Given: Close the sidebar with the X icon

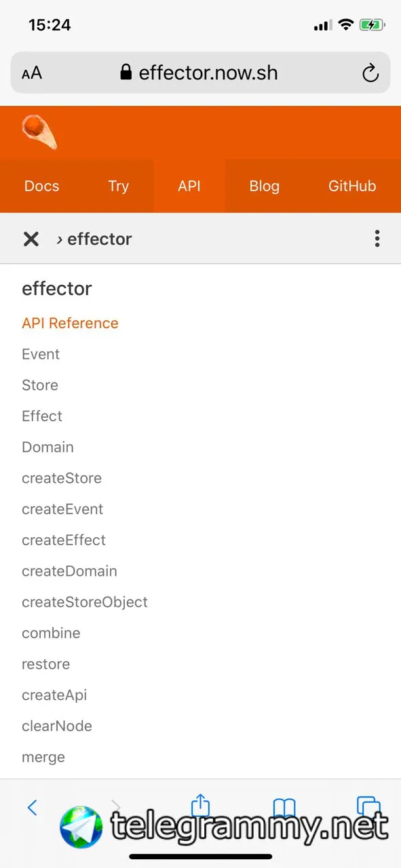Looking at the screenshot, I should point(31,239).
